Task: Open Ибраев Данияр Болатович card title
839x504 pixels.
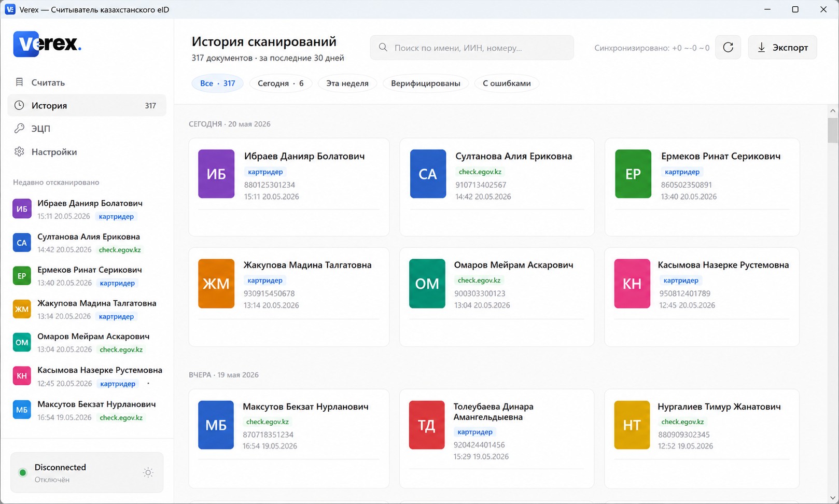Action: pos(304,156)
